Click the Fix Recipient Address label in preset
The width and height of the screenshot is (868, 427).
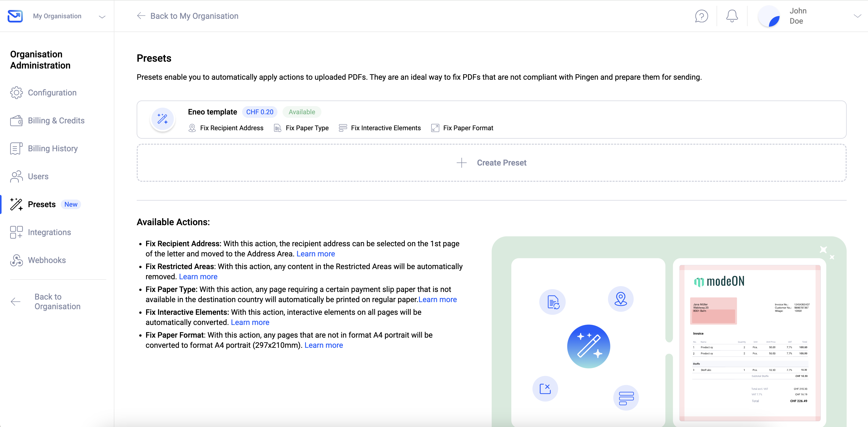click(231, 128)
